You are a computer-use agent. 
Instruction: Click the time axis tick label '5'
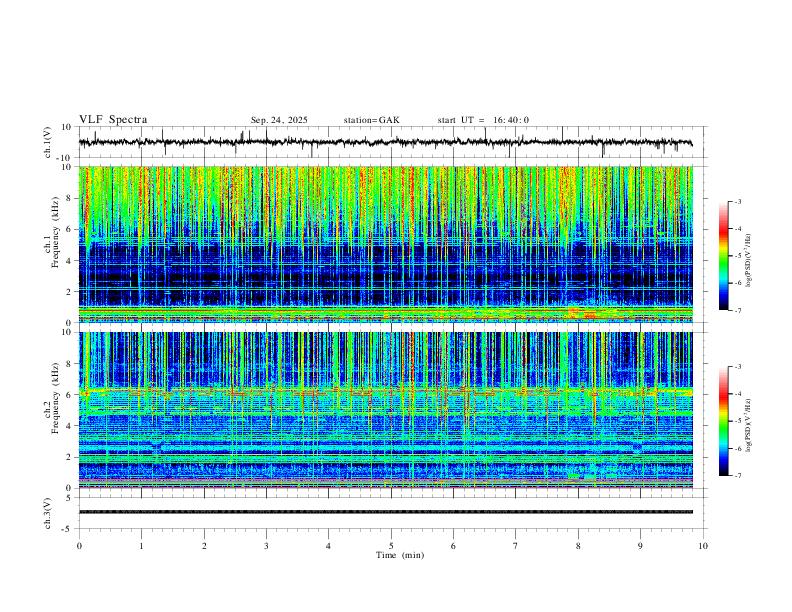(x=391, y=546)
